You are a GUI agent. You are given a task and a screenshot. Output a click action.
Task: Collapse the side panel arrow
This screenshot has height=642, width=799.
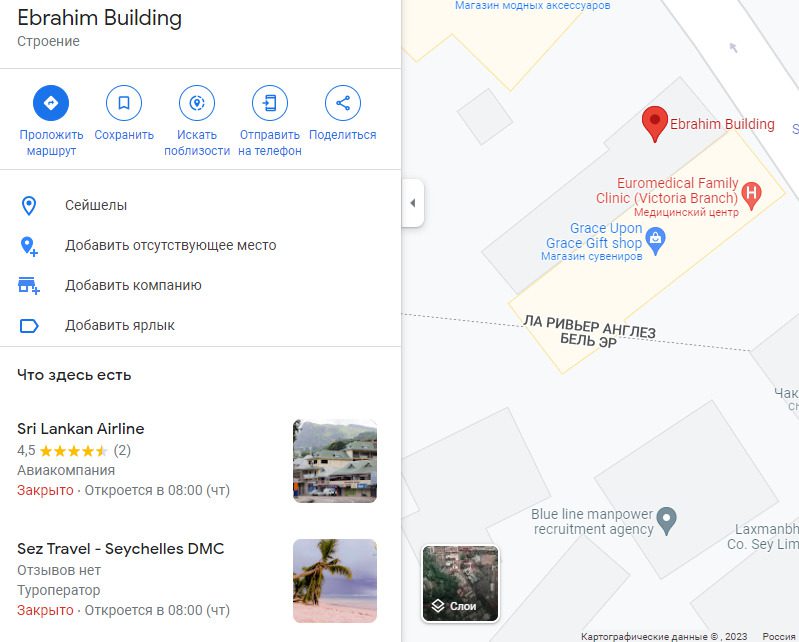pyautogui.click(x=413, y=203)
